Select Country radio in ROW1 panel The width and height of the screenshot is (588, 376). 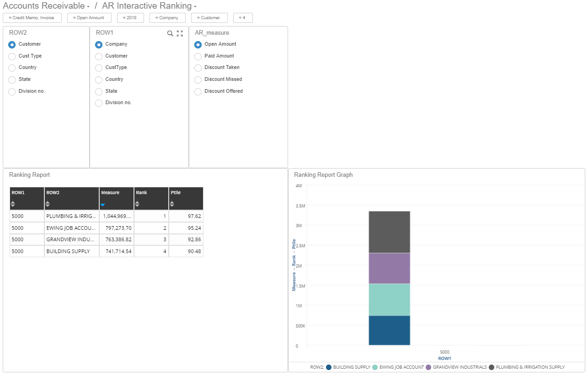[99, 79]
